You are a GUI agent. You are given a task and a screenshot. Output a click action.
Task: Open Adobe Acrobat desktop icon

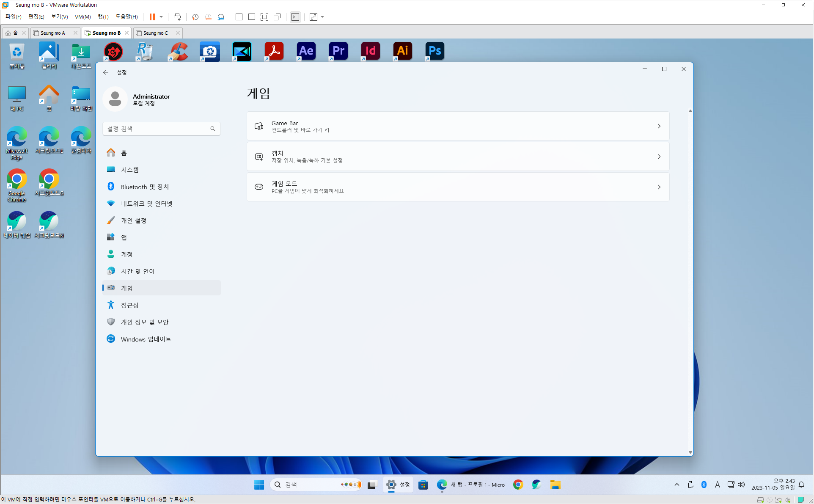tap(274, 51)
